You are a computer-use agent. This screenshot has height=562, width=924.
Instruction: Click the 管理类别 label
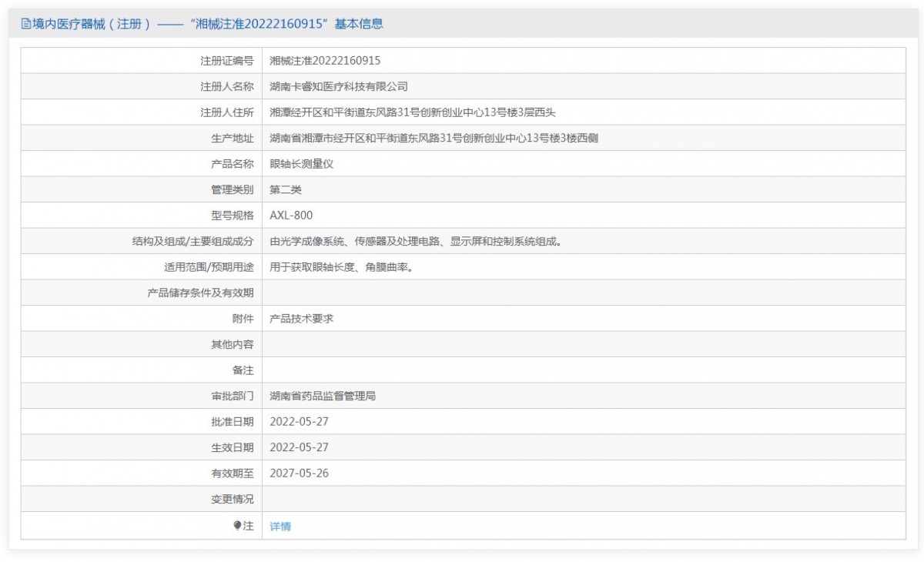tap(233, 190)
